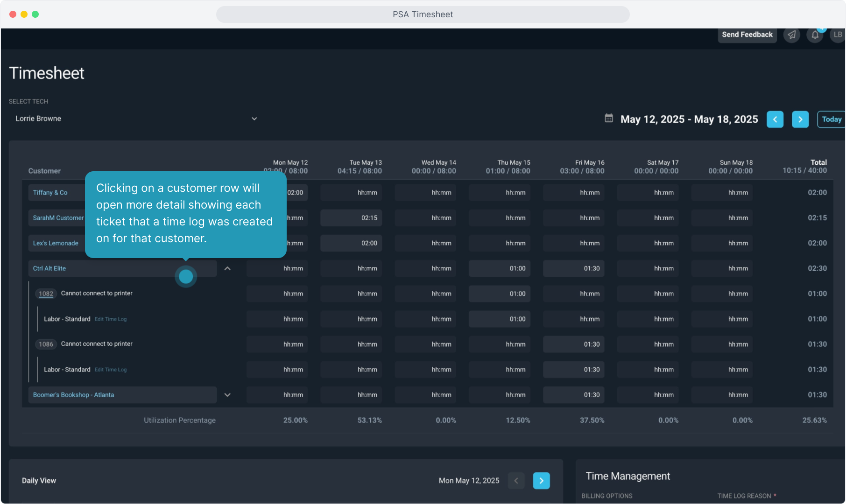Go to next day in Daily View

[541, 481]
